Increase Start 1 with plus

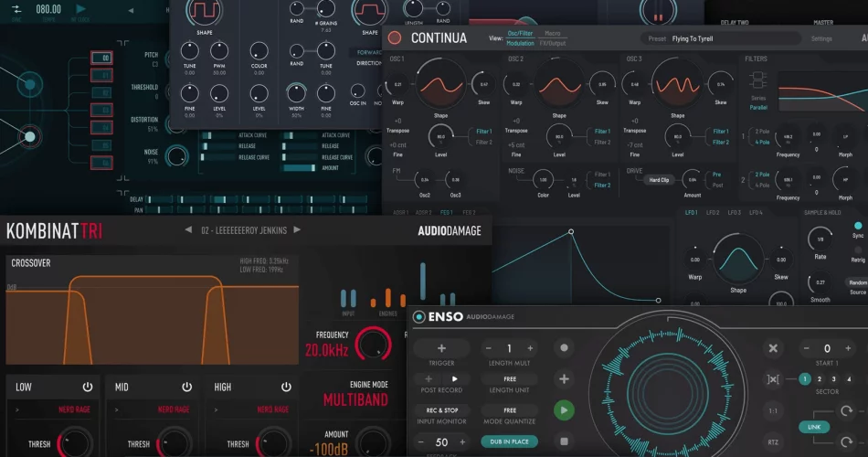pyautogui.click(x=848, y=348)
